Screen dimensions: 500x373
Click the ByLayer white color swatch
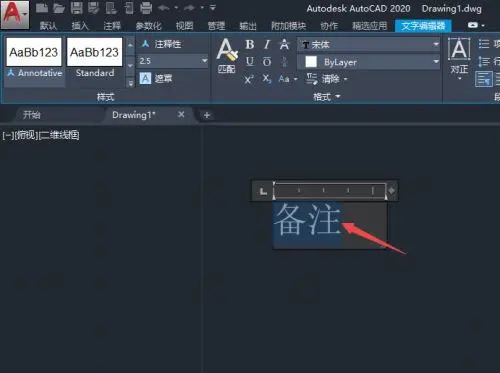(311, 62)
